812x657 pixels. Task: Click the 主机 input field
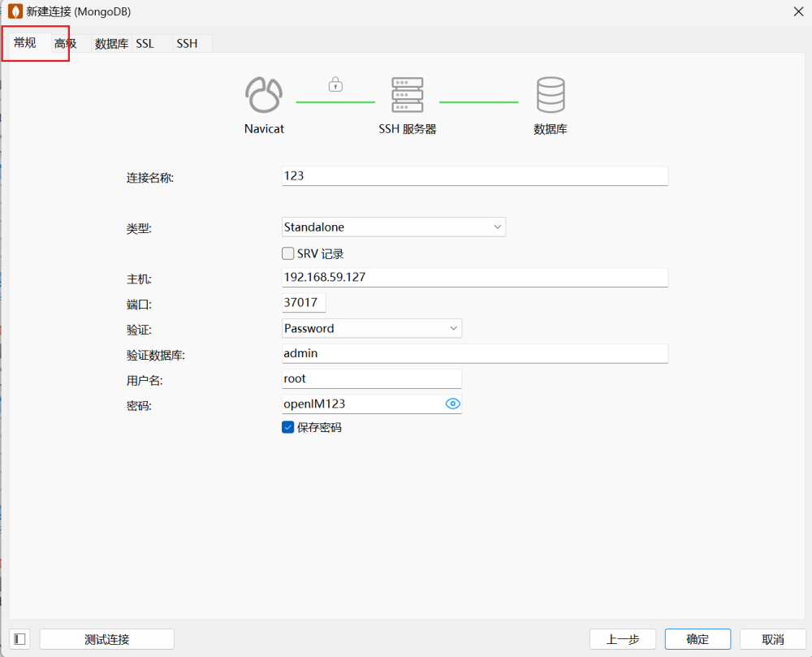coord(474,277)
